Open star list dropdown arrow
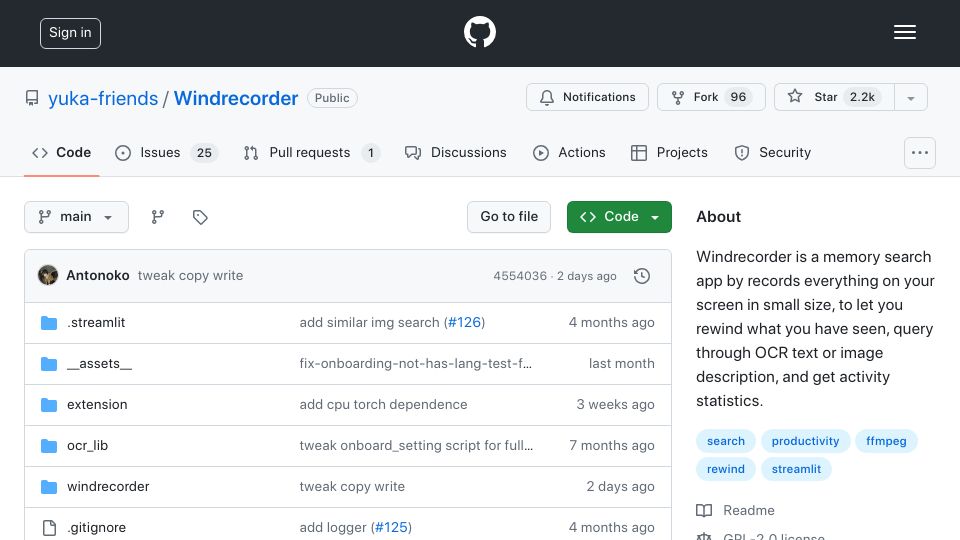Image resolution: width=960 pixels, height=540 pixels. (x=910, y=98)
